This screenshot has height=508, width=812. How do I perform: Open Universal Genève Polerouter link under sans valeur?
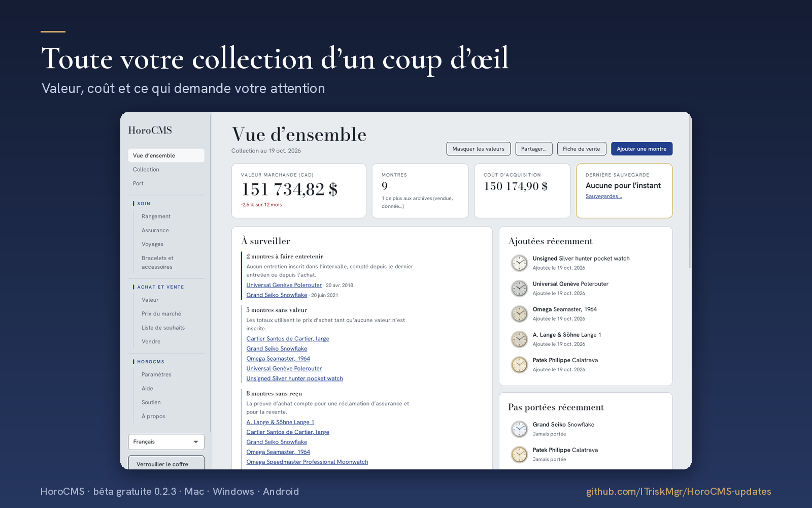(284, 368)
